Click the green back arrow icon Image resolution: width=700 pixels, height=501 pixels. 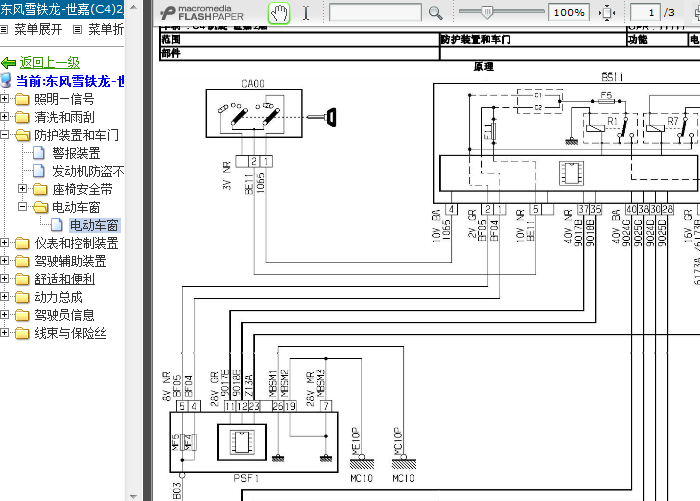click(x=8, y=63)
